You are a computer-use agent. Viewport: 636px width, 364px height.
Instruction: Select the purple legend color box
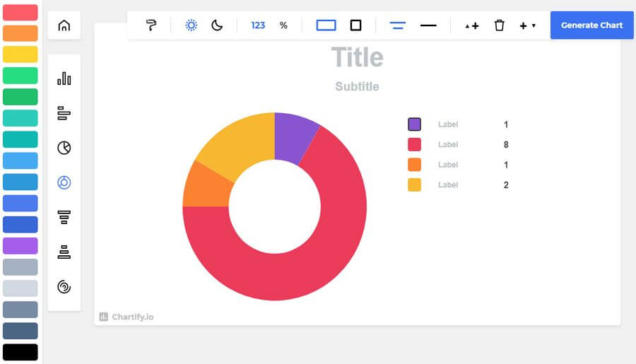414,124
